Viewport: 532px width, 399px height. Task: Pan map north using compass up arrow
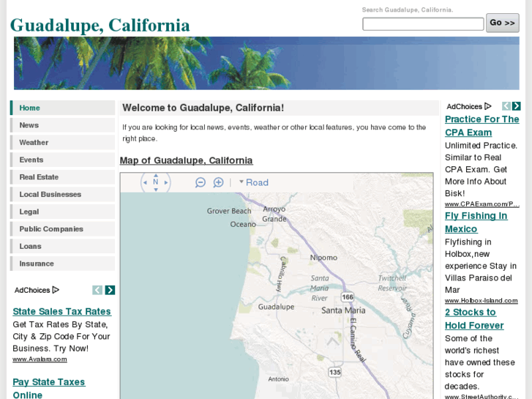(x=155, y=175)
